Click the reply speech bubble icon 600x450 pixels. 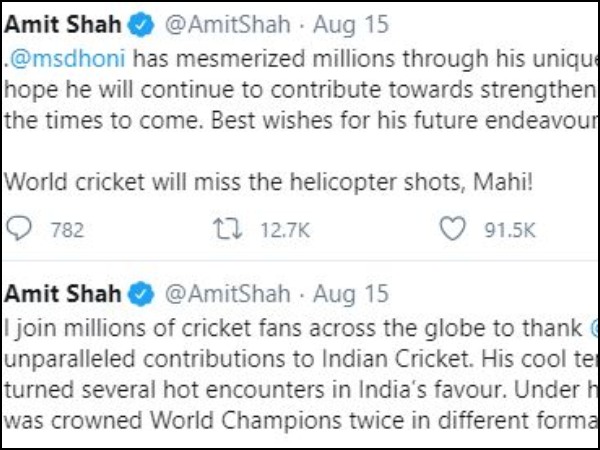click(x=19, y=229)
